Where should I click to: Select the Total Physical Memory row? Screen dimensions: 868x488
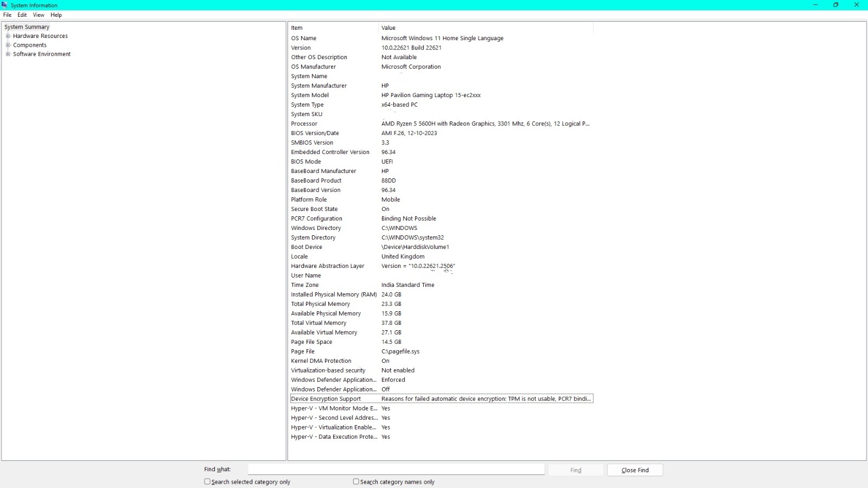pyautogui.click(x=441, y=304)
